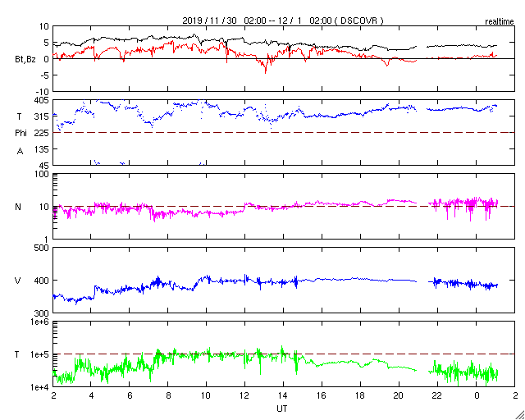525x420 pixels.
Task: Click the "1e+4" tick label
Action: click(x=41, y=387)
